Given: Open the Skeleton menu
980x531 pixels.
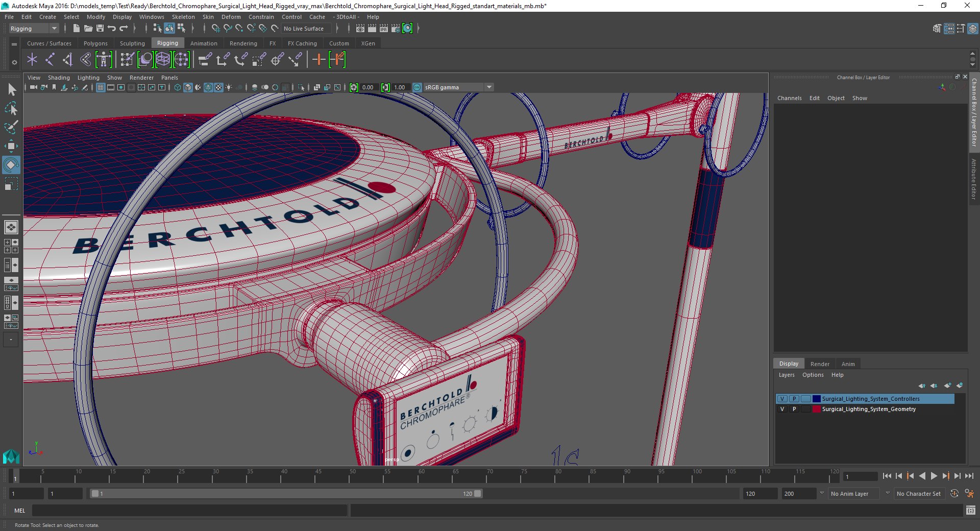Looking at the screenshot, I should coord(183,17).
